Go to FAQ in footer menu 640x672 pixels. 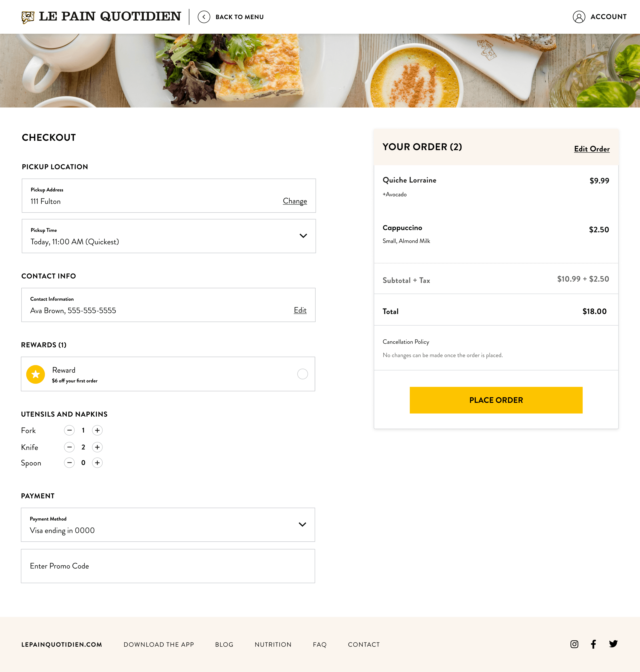(320, 644)
